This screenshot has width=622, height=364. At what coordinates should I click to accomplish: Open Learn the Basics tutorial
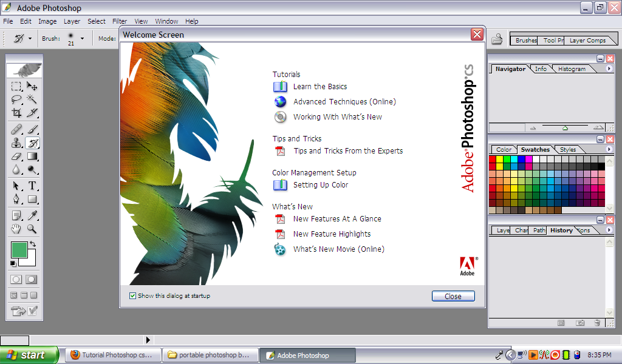(320, 87)
